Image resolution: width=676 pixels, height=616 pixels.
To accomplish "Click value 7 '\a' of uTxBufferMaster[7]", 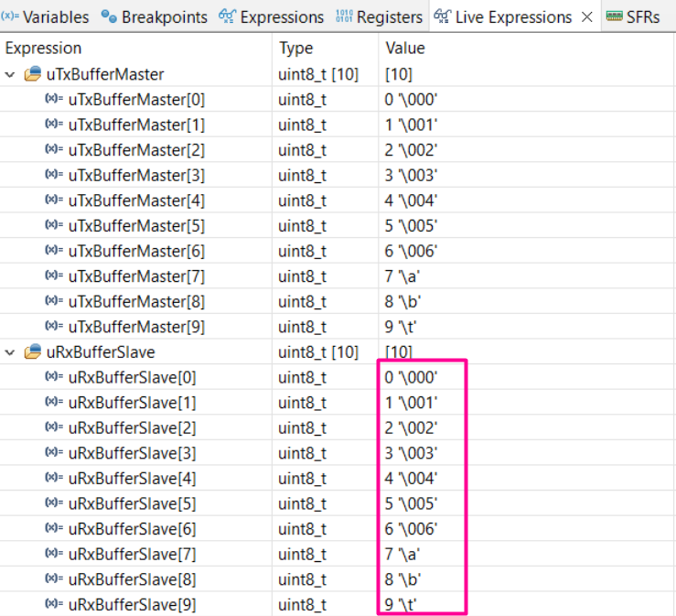I will 402,276.
